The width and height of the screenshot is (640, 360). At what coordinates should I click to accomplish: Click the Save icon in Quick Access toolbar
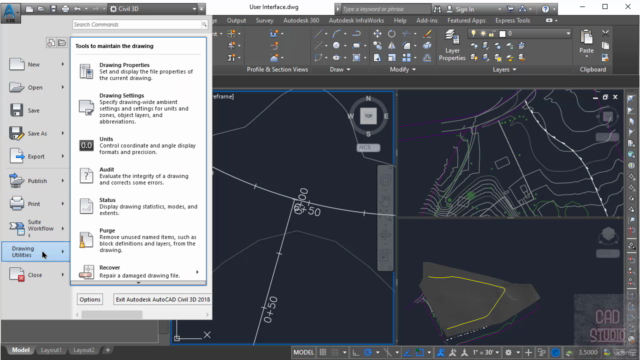[x=53, y=9]
